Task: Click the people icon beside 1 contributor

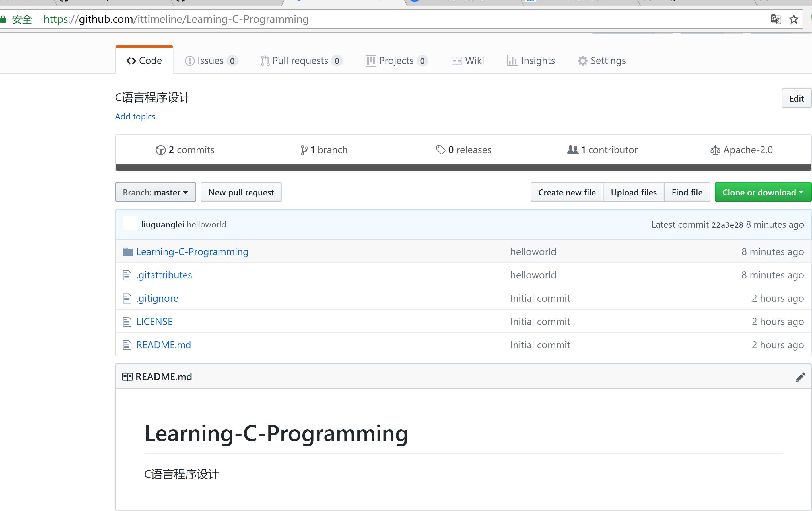Action: [x=572, y=150]
